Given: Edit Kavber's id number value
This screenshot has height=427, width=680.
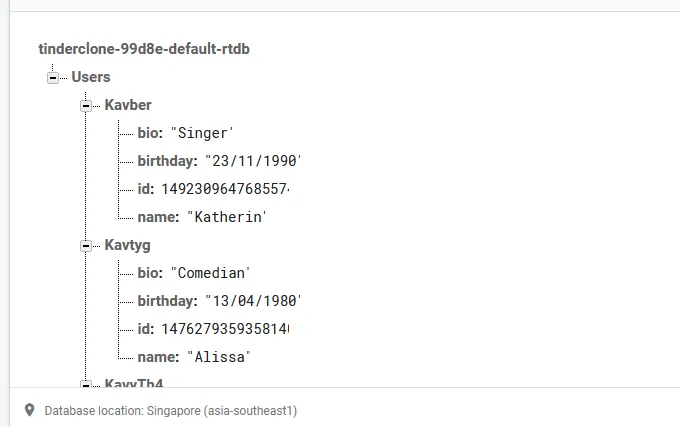Looking at the screenshot, I should [231, 189].
